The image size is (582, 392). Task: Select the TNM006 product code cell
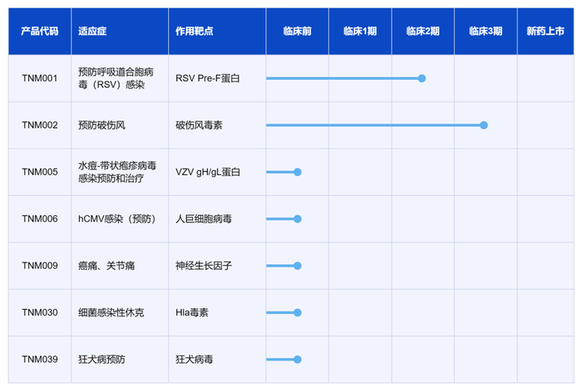tap(40, 218)
